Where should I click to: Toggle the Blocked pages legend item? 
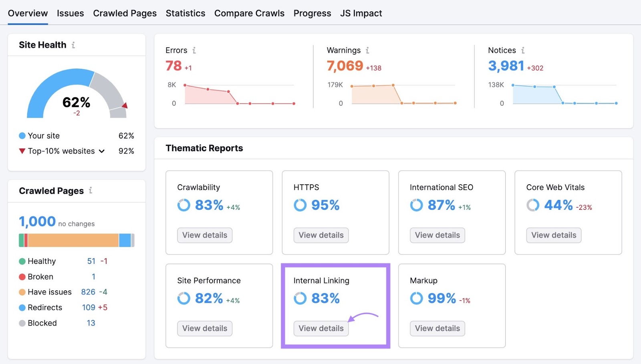click(42, 323)
